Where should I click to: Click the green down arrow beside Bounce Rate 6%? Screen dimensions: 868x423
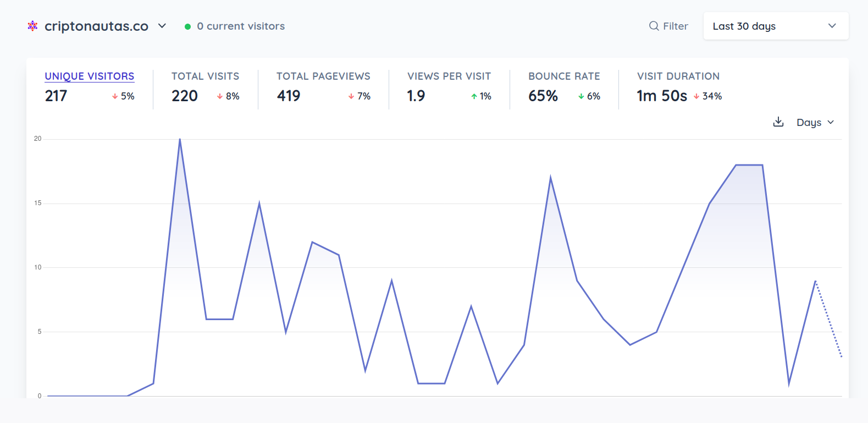[581, 96]
